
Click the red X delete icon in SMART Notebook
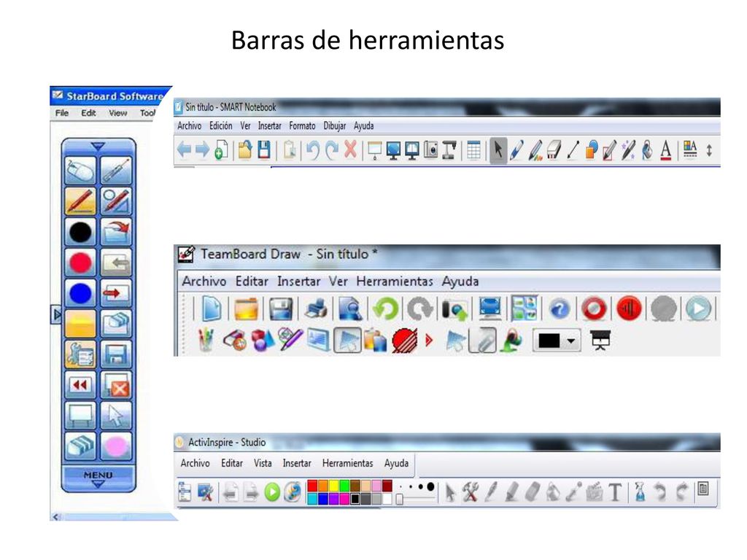click(x=350, y=149)
